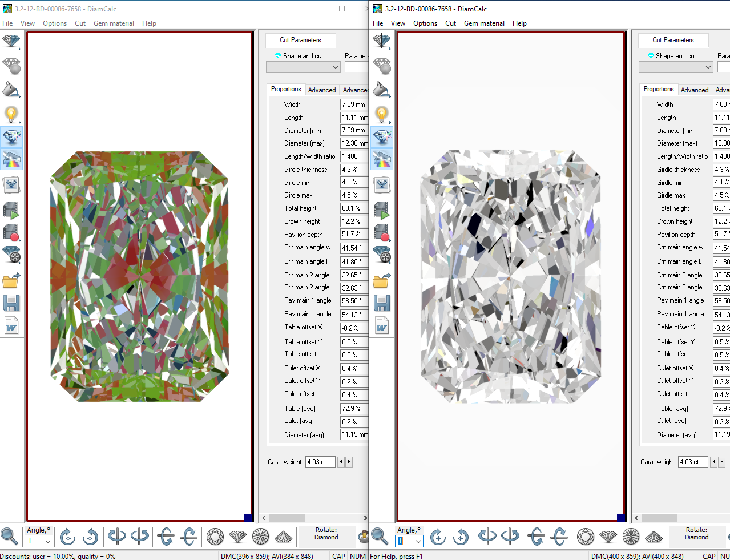
Task: Click Carat weight field in right window
Action: coord(693,462)
